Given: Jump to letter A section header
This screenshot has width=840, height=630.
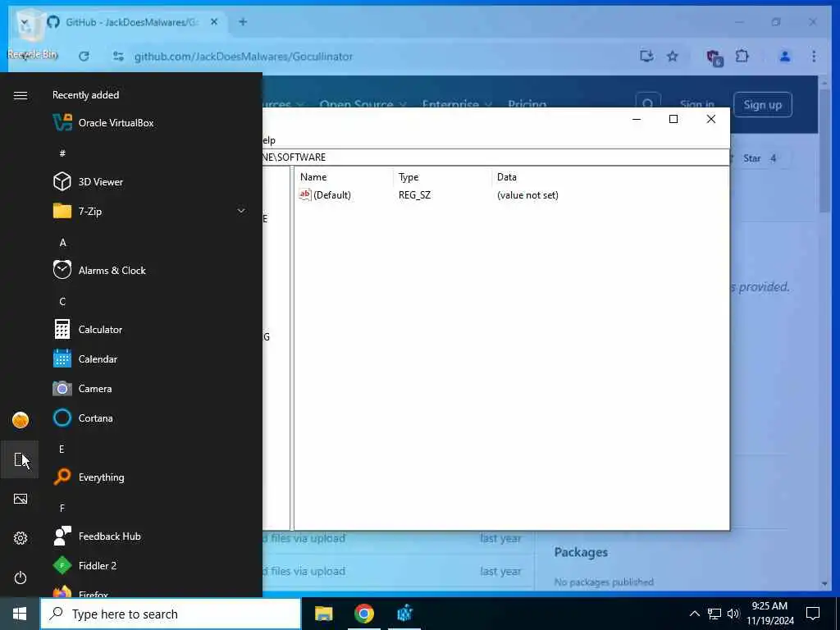Looking at the screenshot, I should pyautogui.click(x=62, y=243).
